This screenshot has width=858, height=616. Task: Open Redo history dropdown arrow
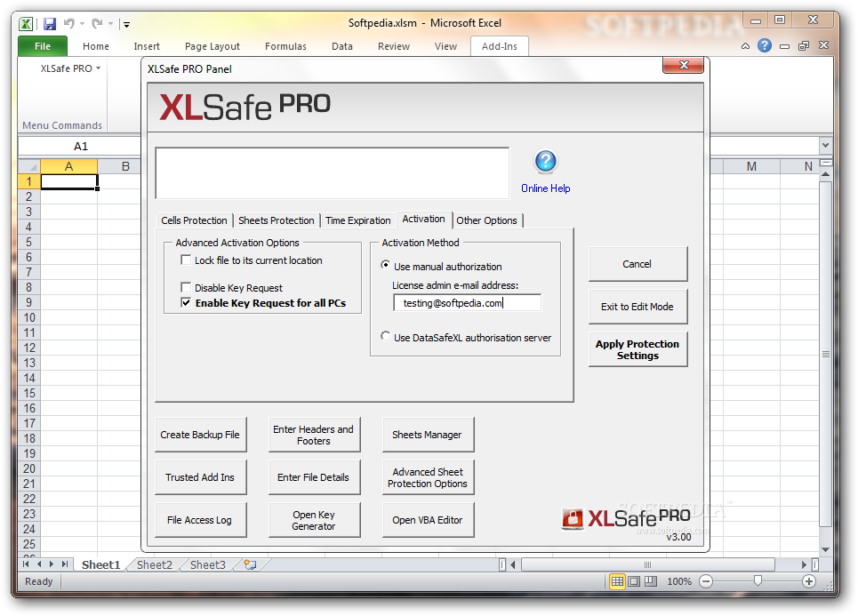tap(110, 23)
